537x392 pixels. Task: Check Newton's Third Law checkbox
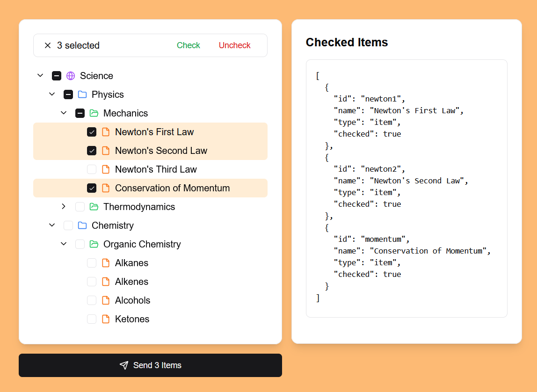(x=91, y=169)
